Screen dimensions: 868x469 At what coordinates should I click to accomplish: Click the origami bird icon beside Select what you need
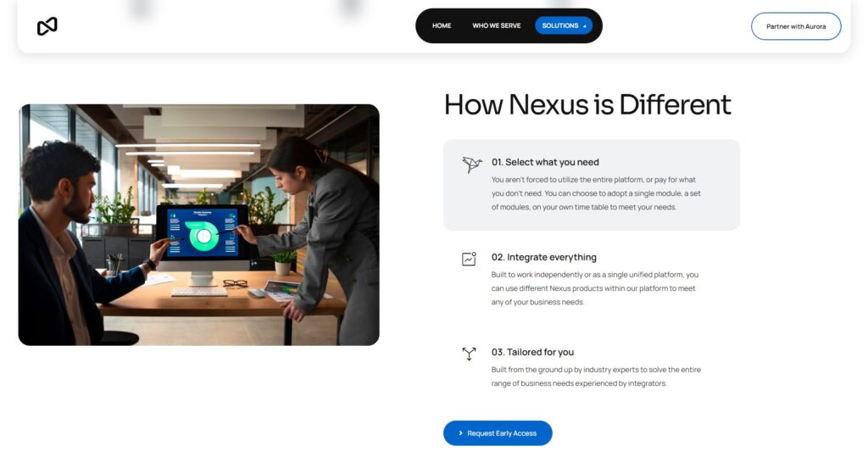coord(471,165)
